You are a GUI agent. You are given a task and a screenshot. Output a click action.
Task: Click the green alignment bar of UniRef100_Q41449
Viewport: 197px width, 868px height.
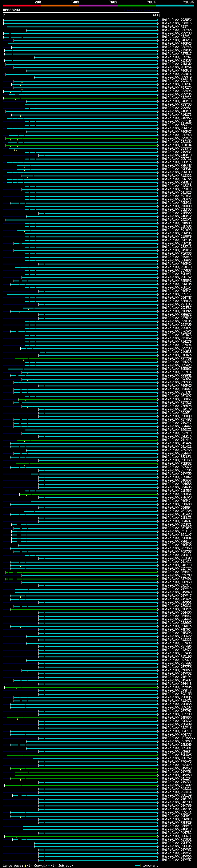coord(87,440)
